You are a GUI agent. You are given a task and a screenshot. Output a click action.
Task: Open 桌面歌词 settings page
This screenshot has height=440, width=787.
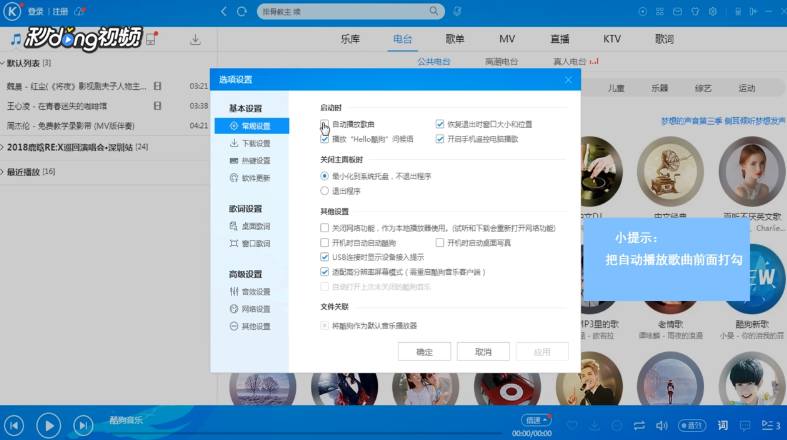251,226
